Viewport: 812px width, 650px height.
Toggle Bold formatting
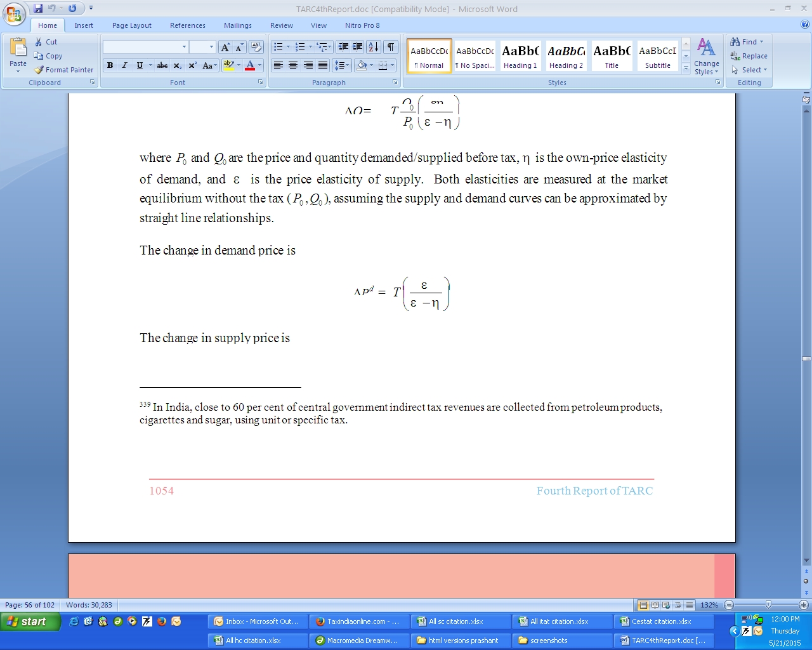click(x=110, y=65)
